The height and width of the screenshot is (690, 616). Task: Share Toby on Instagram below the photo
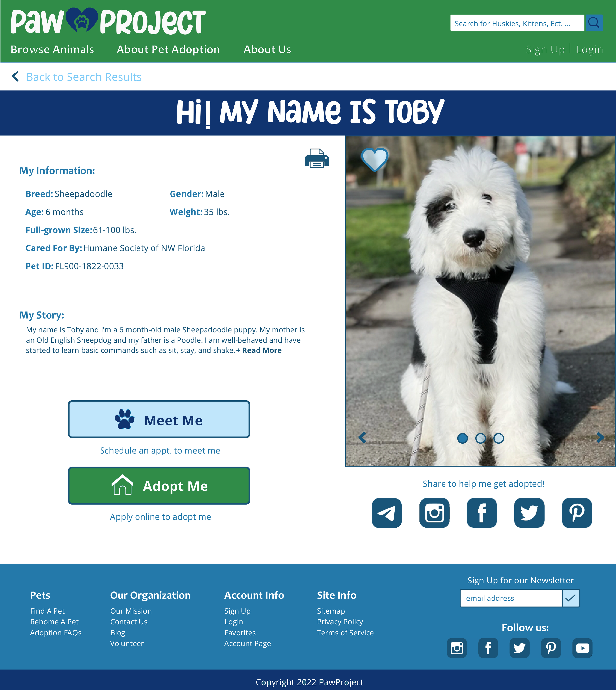435,513
